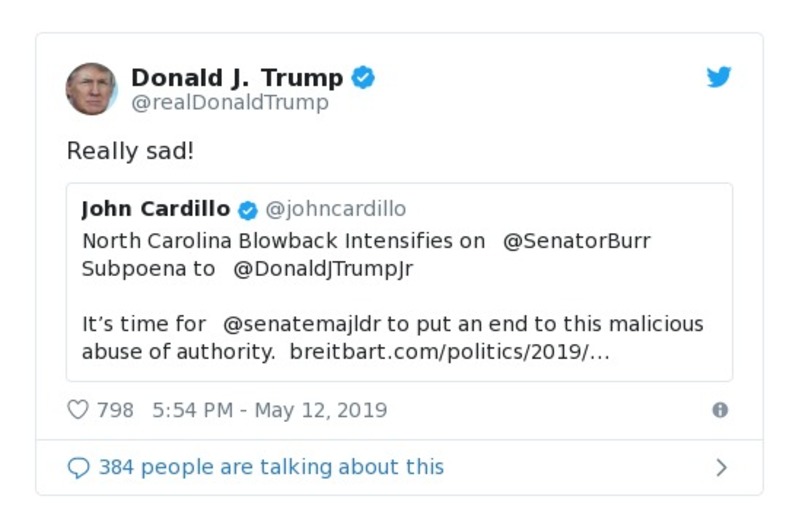Click the 5:54 PM - May 12, 2019 timestamp
The image size is (799, 531).
[269, 410]
